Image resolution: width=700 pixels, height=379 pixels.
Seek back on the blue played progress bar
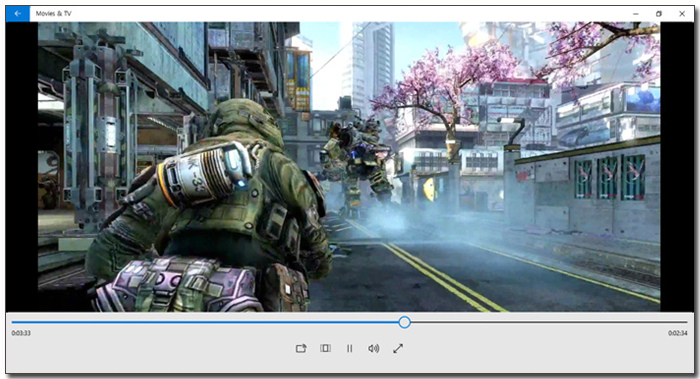(205, 322)
